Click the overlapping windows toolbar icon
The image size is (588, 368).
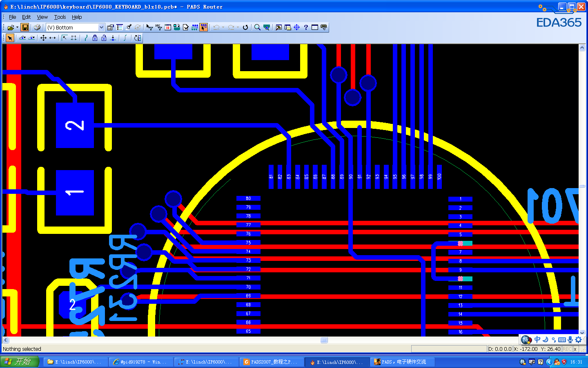point(288,27)
